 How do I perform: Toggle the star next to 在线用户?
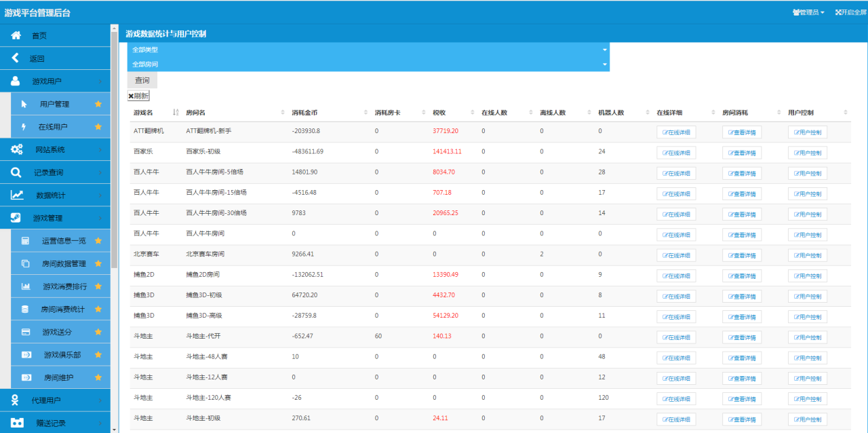pyautogui.click(x=98, y=127)
